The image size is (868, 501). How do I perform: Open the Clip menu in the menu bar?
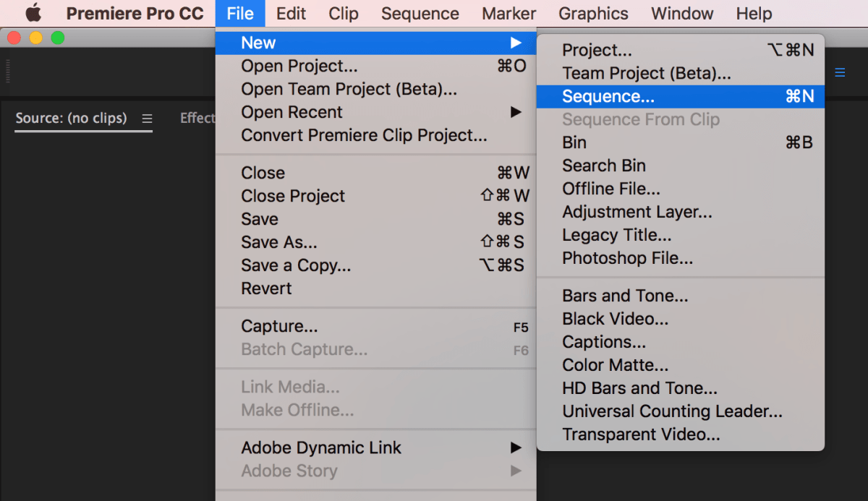pos(344,14)
